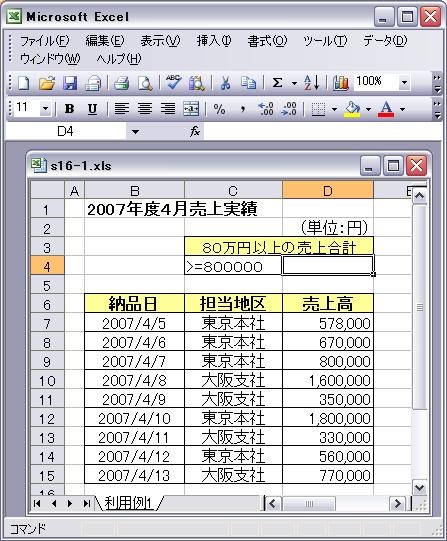The image size is (447, 541).
Task: Open the Chart Wizard icon
Action: tap(341, 83)
